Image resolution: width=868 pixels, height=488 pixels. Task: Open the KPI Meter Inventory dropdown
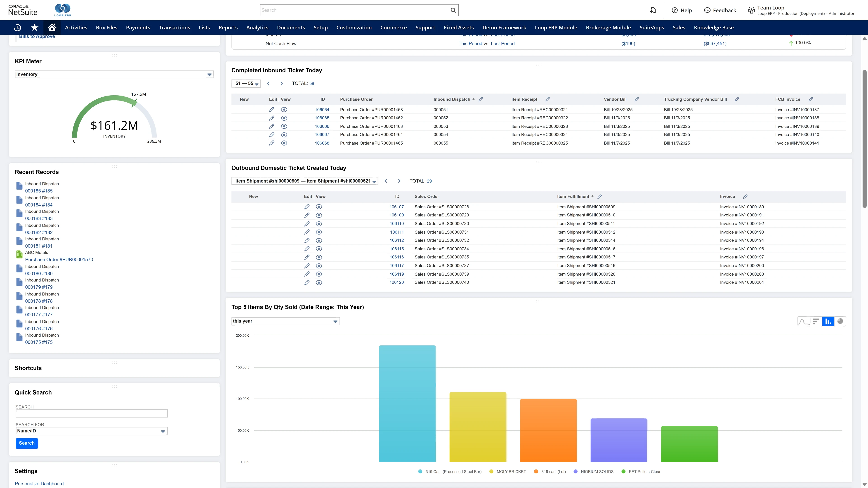point(114,74)
